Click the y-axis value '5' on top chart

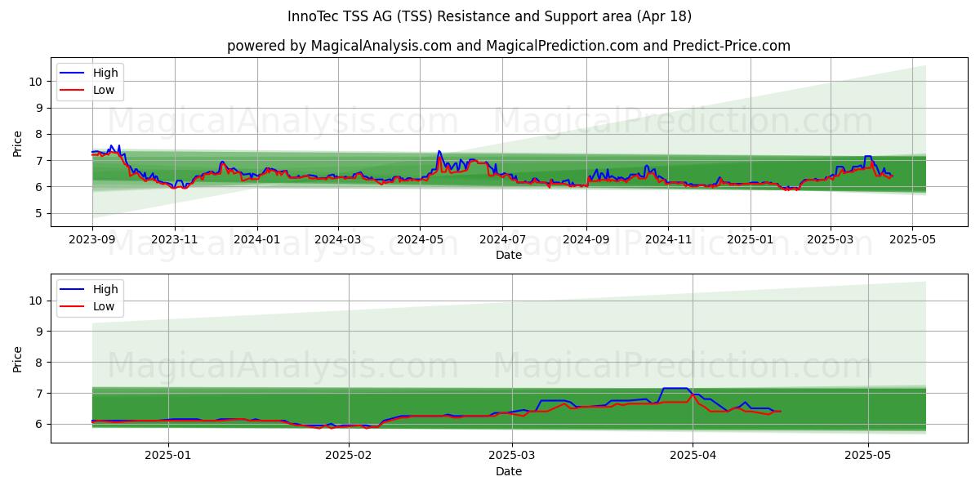[x=39, y=214]
